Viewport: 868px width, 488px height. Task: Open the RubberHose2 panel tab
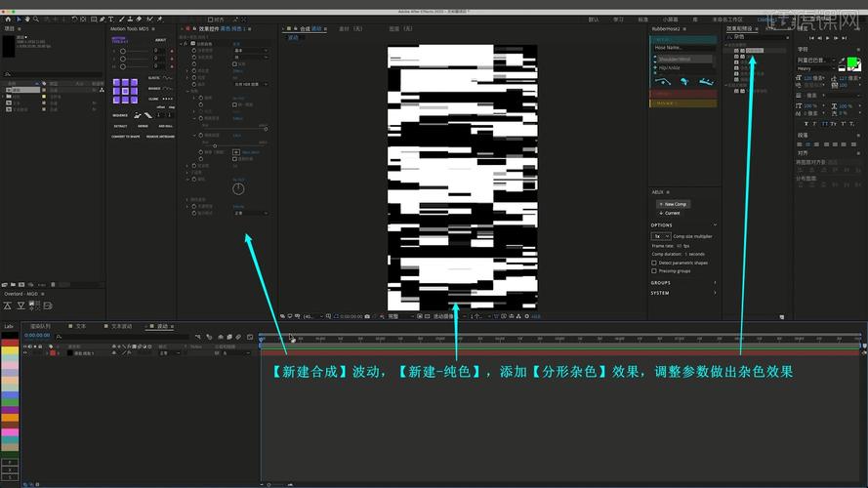pyautogui.click(x=666, y=28)
